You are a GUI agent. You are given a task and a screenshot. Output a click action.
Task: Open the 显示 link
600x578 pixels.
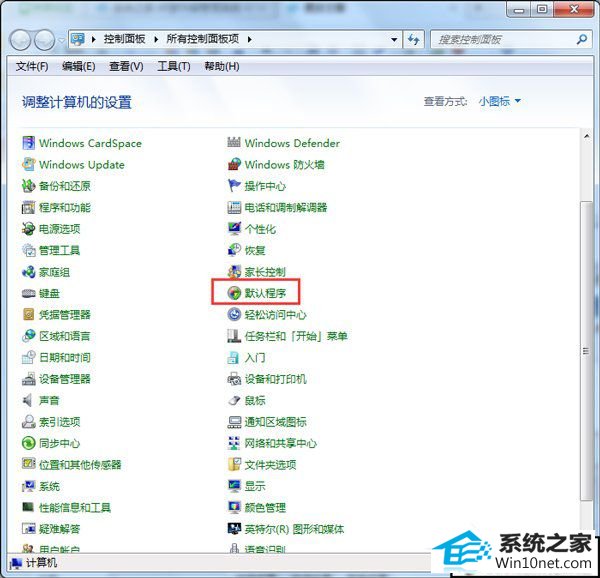pos(255,486)
